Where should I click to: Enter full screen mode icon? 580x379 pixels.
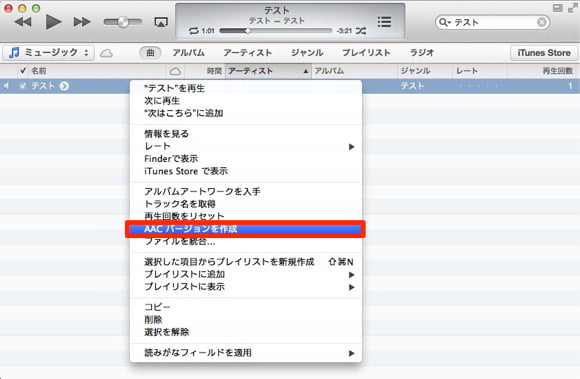(x=573, y=8)
